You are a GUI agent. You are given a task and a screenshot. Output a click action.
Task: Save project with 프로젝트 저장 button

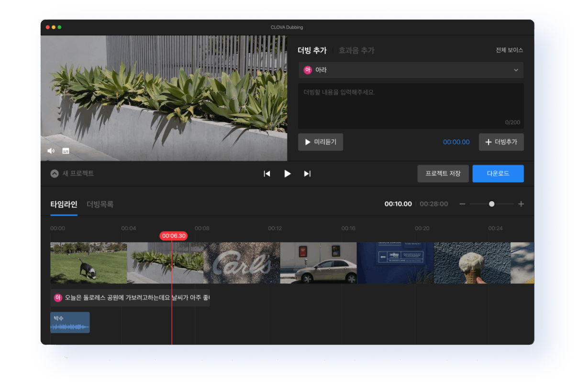443,174
